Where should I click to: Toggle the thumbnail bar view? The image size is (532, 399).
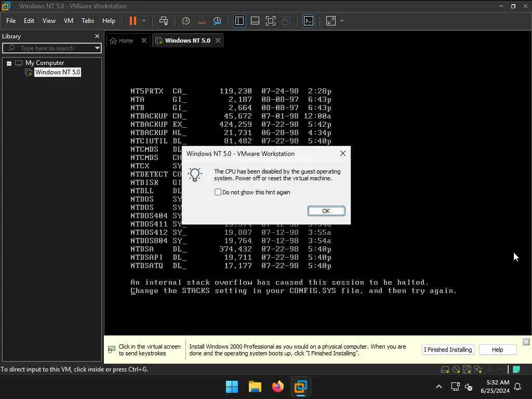[255, 21]
